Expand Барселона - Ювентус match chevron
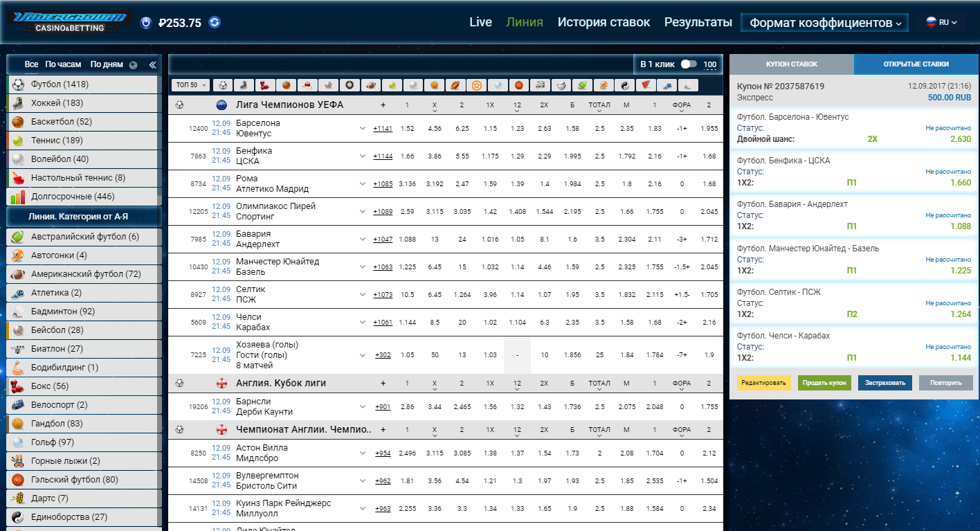The image size is (980, 531). tap(362, 128)
